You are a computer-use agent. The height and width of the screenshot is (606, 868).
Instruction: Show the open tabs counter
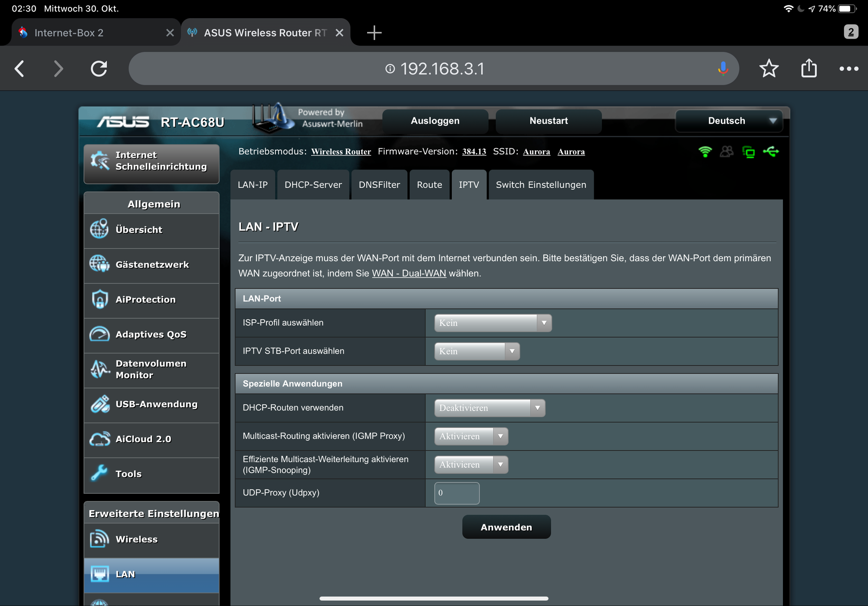click(x=851, y=32)
